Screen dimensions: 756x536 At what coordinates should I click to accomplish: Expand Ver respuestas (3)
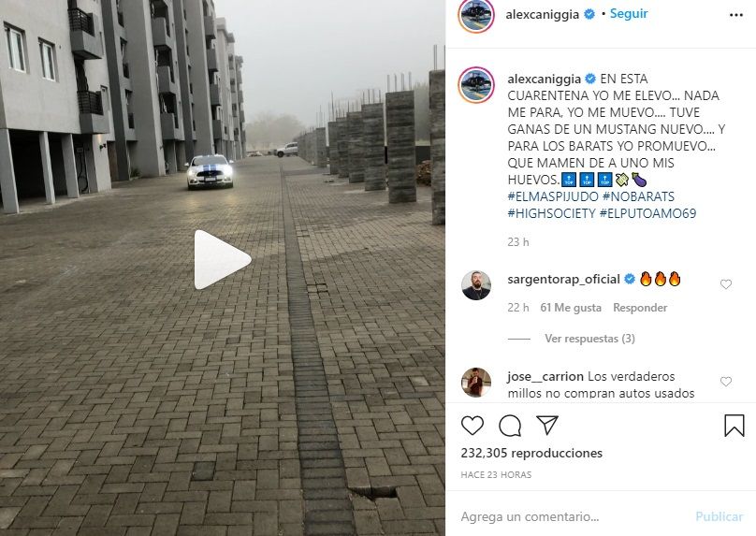click(x=589, y=339)
